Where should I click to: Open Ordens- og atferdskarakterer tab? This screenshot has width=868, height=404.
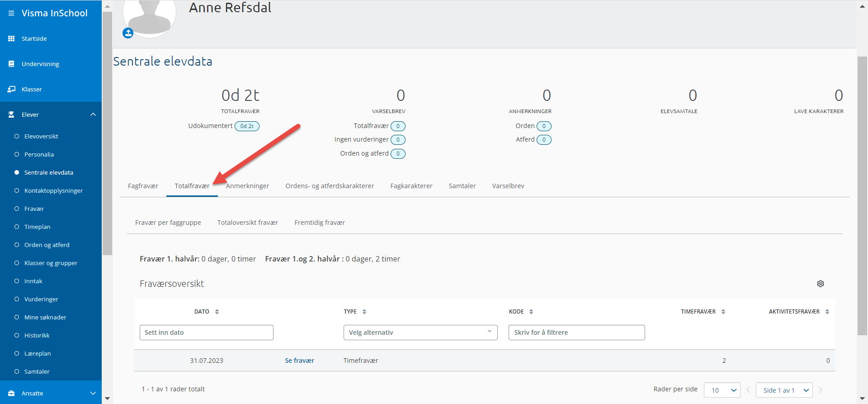click(x=330, y=186)
